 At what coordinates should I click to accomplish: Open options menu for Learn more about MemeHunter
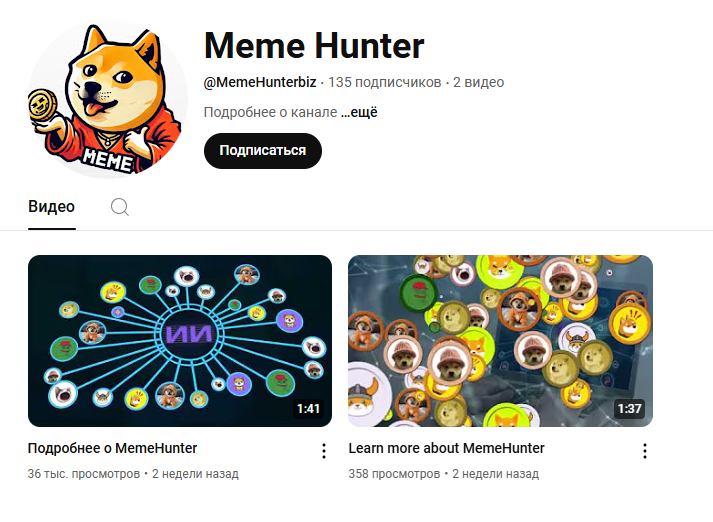(644, 451)
